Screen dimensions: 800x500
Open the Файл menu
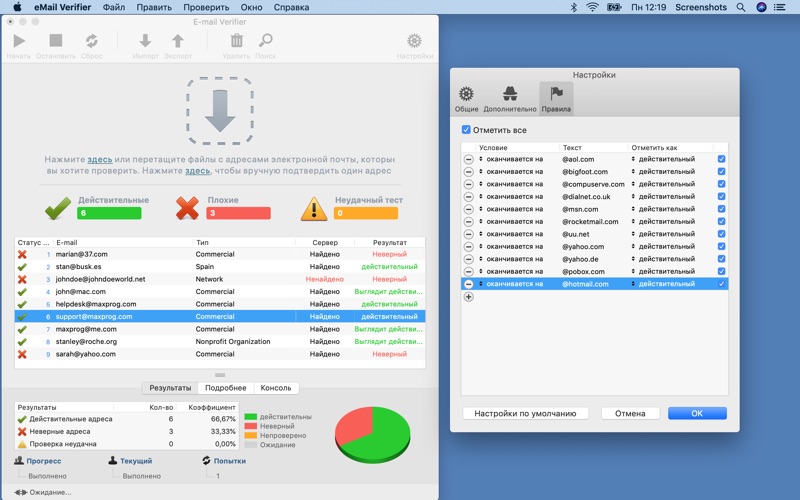pos(114,7)
